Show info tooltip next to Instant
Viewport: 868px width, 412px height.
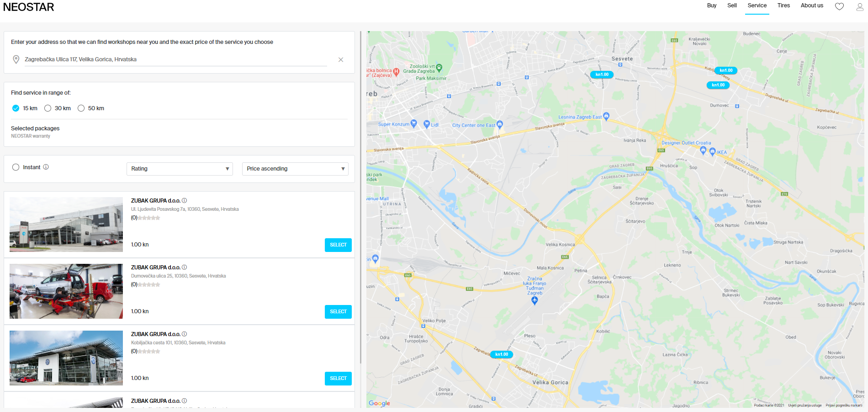coord(46,167)
